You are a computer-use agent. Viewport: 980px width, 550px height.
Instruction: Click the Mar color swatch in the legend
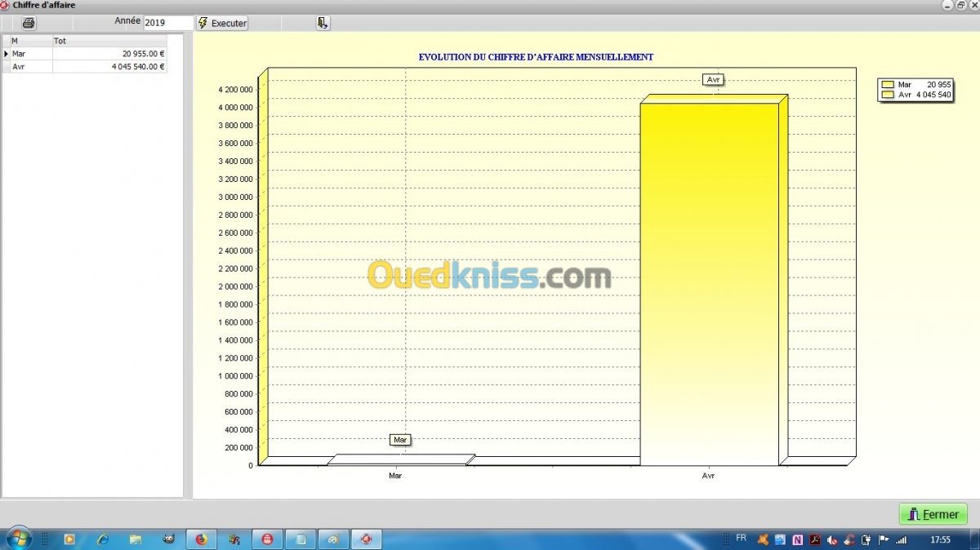point(888,84)
